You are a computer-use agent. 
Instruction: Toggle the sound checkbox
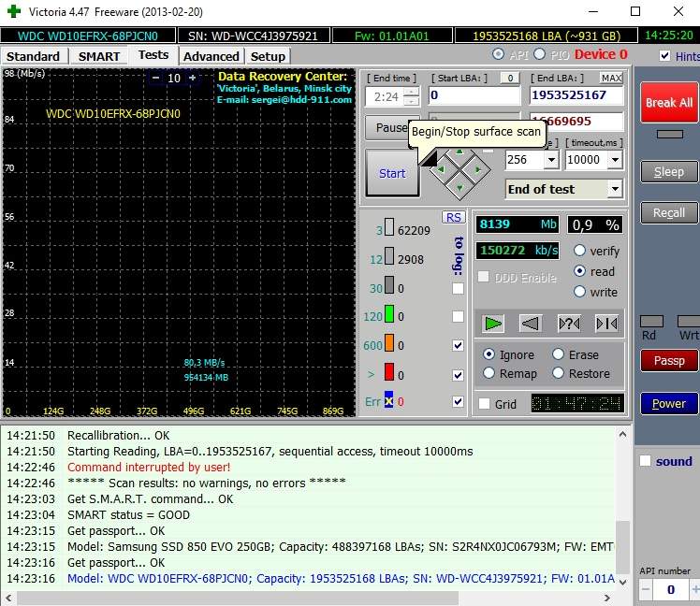point(645,461)
